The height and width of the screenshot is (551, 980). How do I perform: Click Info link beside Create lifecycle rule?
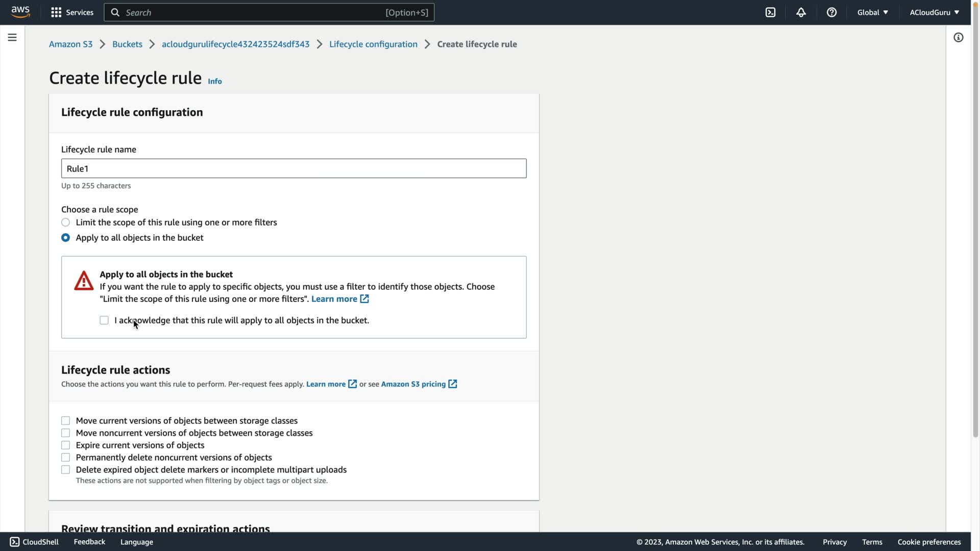[x=214, y=81]
